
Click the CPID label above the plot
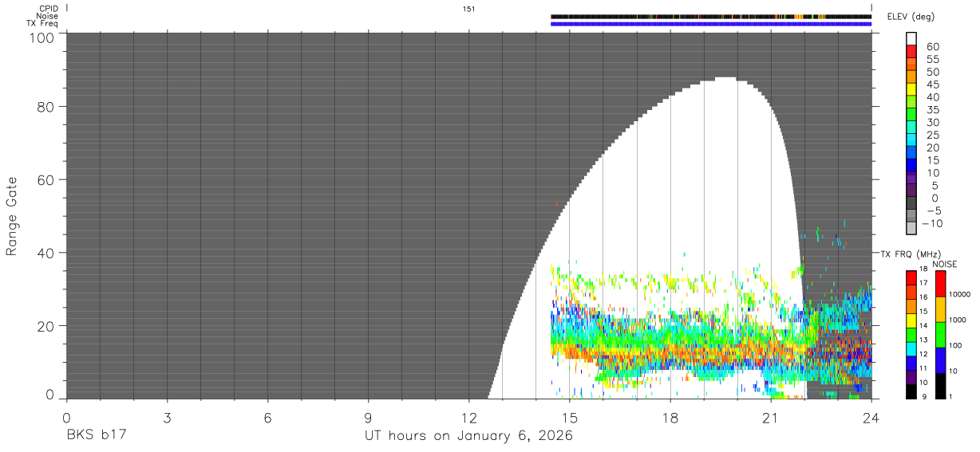click(49, 9)
